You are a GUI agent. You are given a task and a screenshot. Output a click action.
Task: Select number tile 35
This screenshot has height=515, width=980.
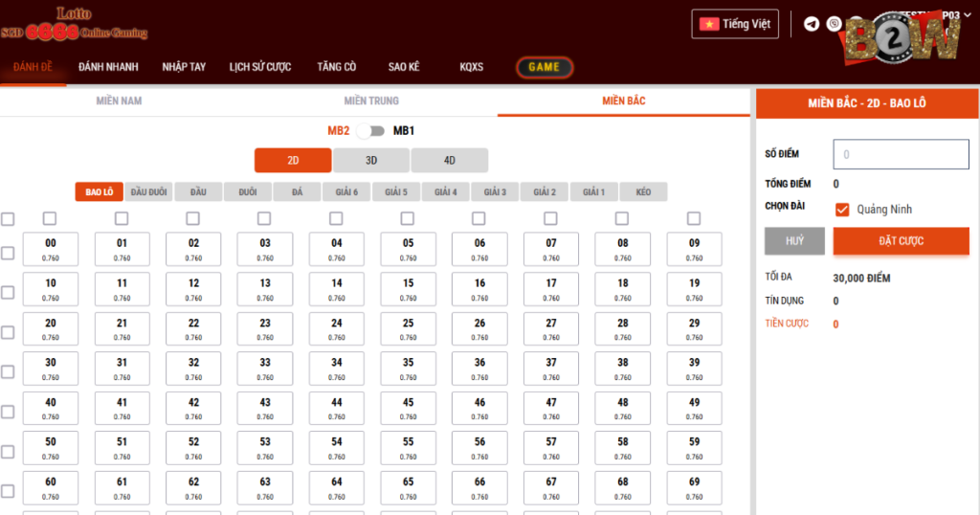[x=408, y=369]
